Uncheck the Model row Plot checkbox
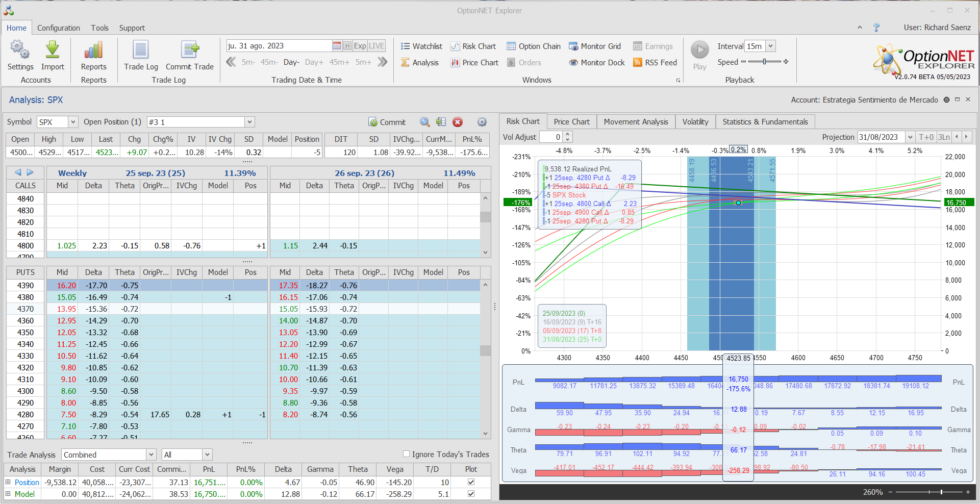Screen dimensions: 980x504 click(471, 494)
